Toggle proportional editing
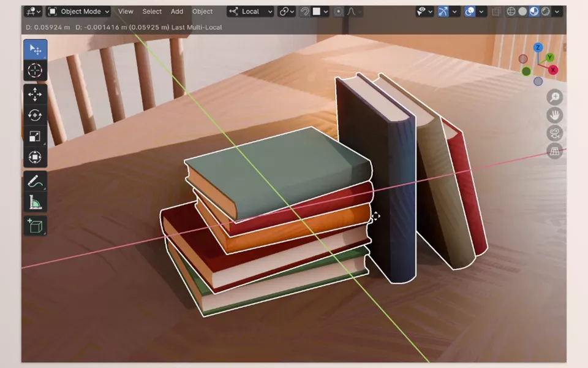 click(x=339, y=11)
